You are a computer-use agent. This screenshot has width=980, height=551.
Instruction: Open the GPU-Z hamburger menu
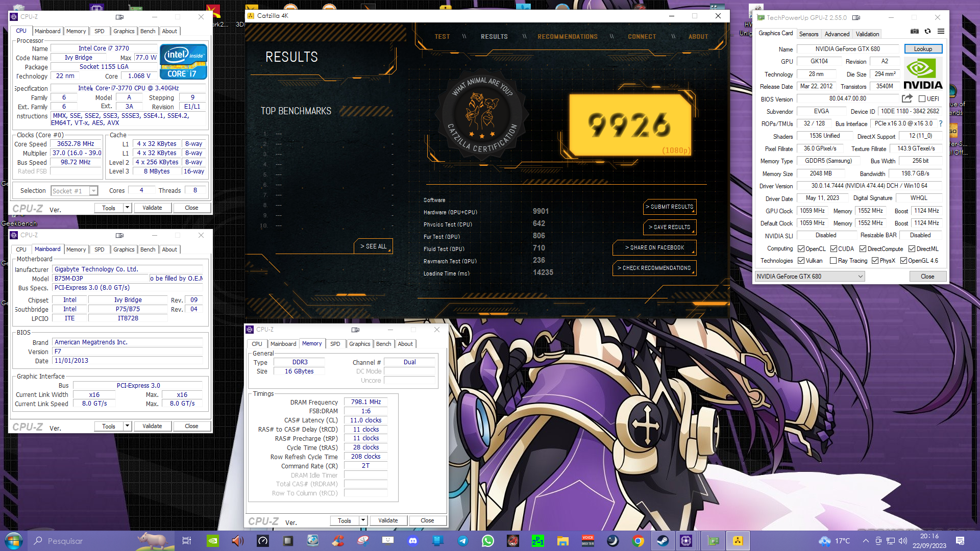click(941, 32)
